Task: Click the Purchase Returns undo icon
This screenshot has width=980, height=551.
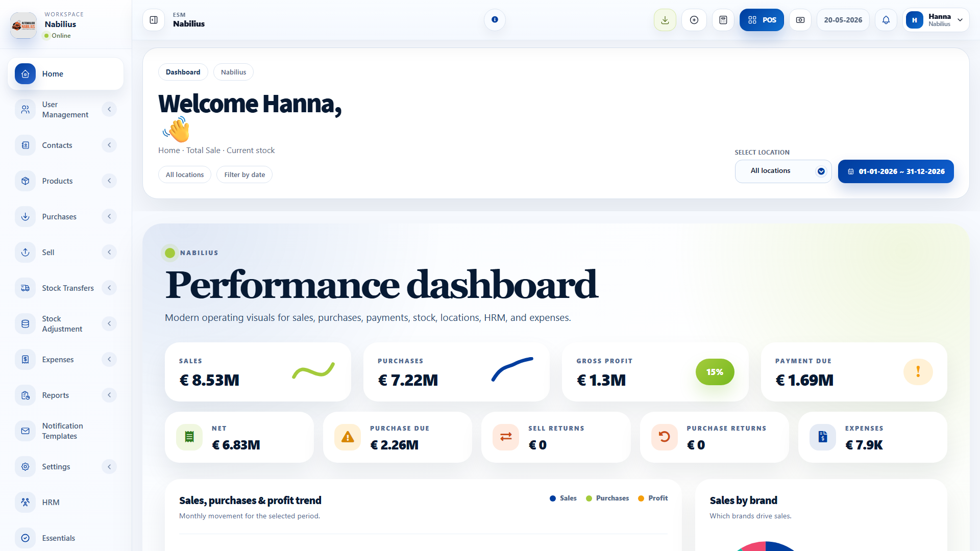Action: point(665,437)
